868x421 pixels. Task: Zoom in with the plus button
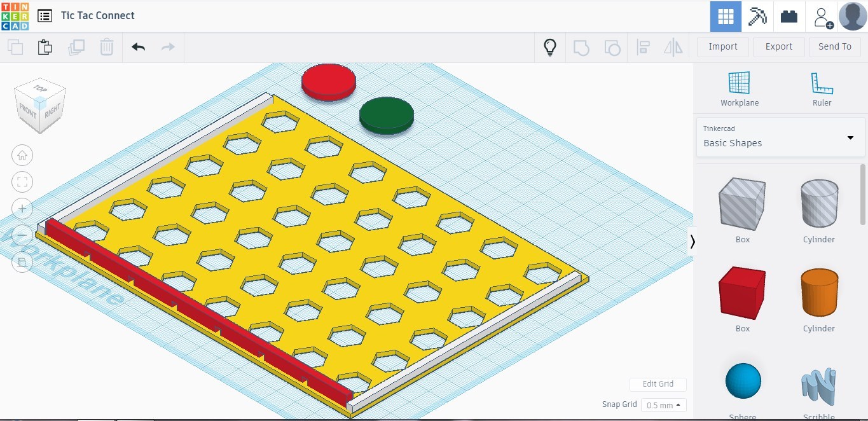point(22,209)
